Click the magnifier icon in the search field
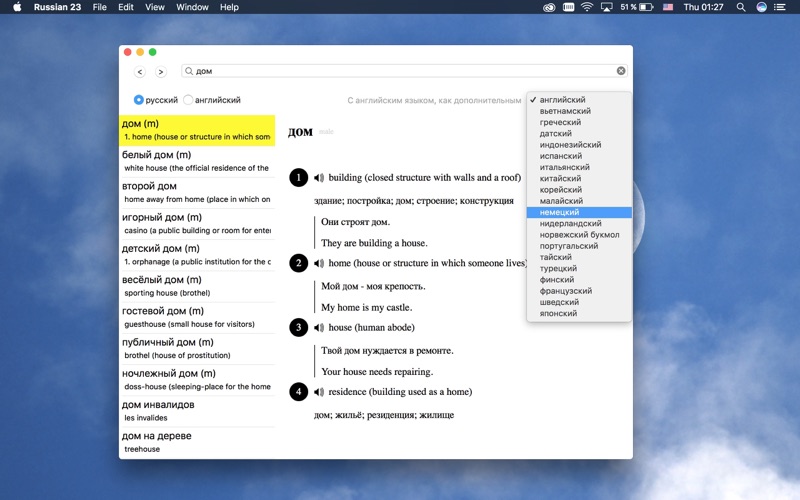The width and height of the screenshot is (800, 500). click(189, 71)
